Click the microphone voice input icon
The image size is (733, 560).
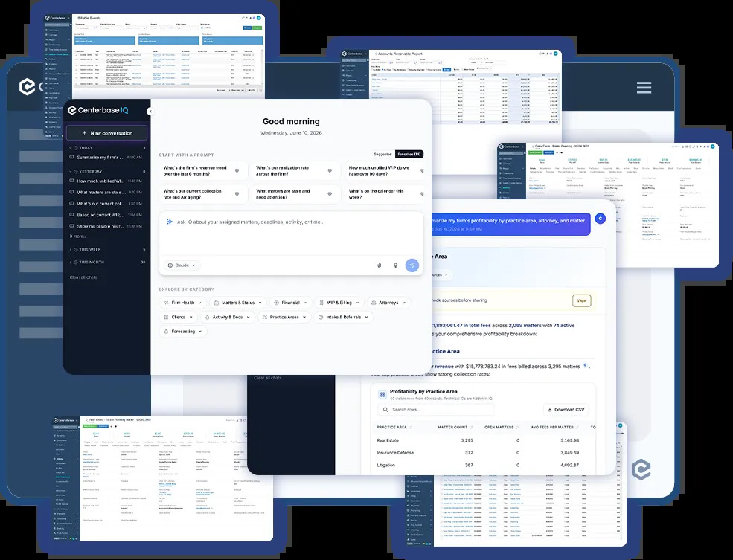395,265
